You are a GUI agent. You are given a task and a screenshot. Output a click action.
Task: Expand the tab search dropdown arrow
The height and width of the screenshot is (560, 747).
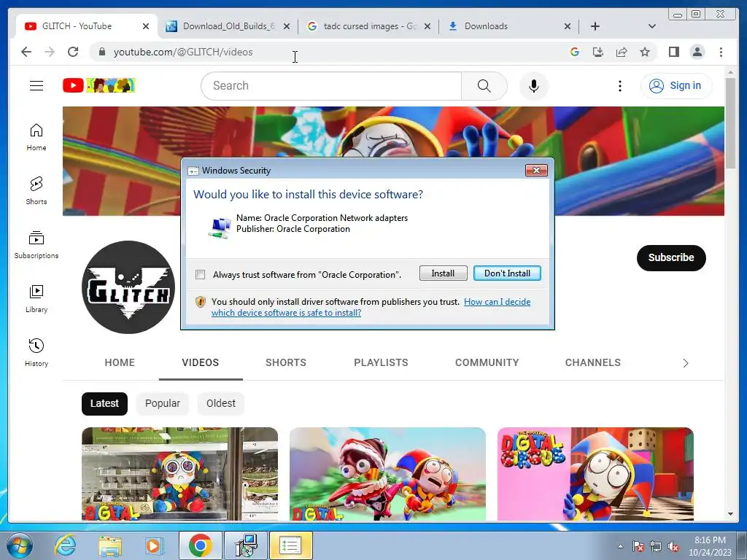coord(651,26)
